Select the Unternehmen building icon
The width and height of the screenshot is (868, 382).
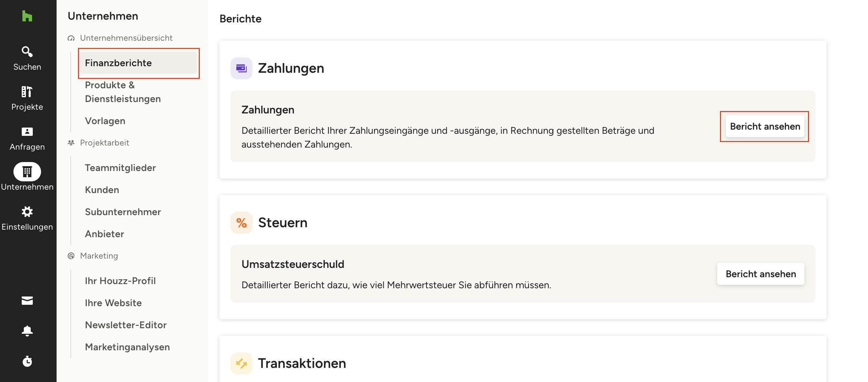coord(27,172)
